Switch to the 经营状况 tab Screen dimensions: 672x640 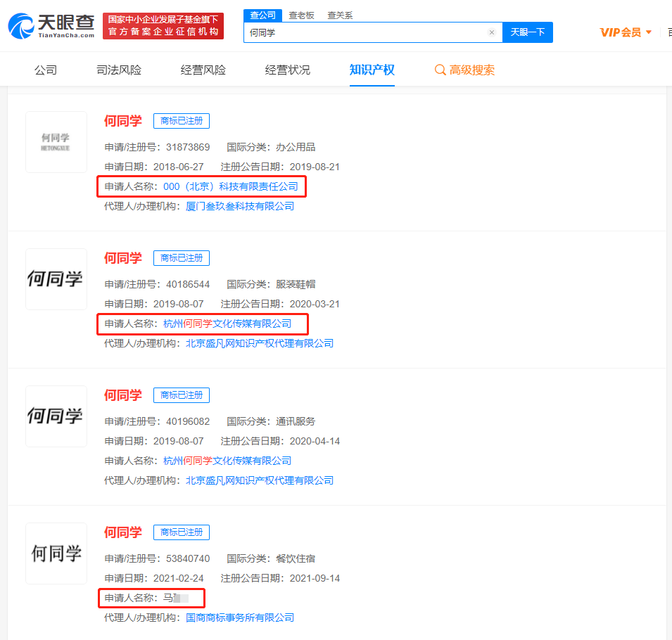tap(288, 70)
